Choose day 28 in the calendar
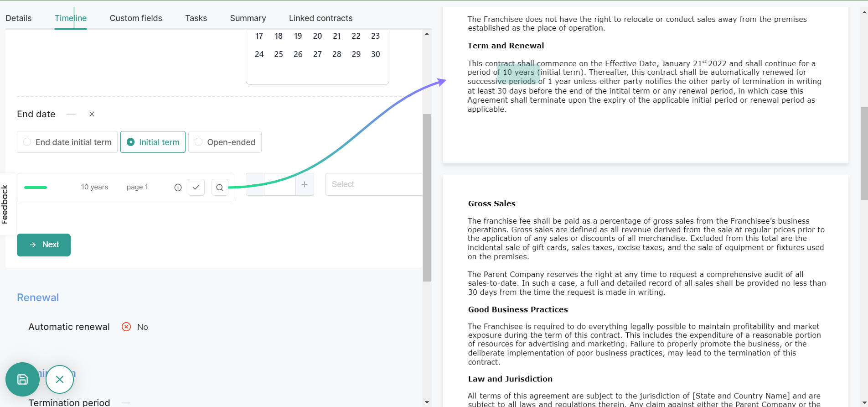 (337, 54)
